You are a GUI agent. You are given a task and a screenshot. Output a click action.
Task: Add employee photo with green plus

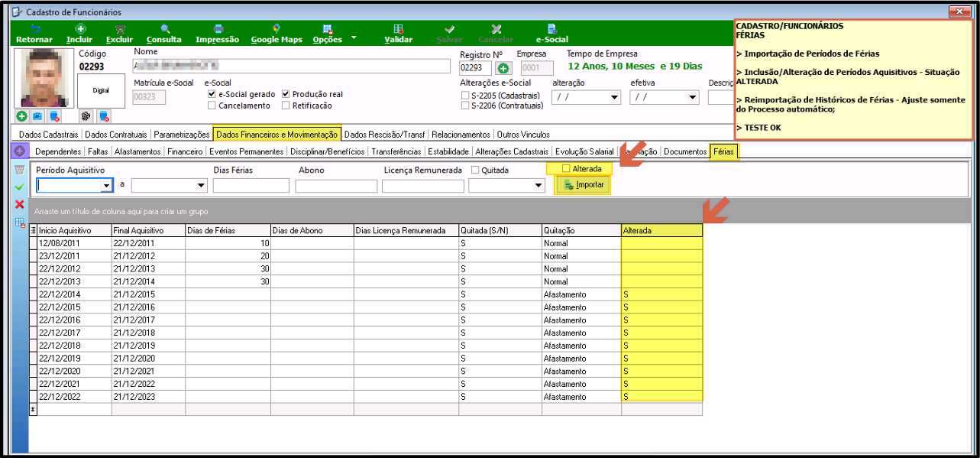point(21,116)
